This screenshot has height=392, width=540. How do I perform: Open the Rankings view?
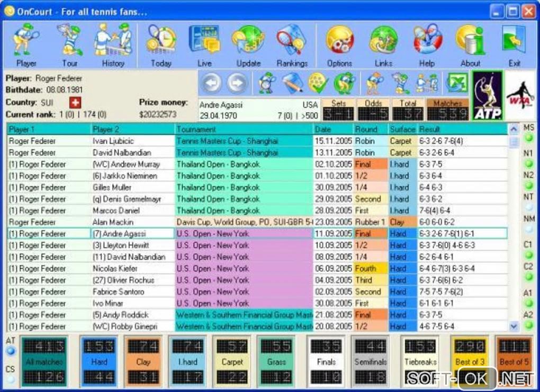(x=292, y=45)
